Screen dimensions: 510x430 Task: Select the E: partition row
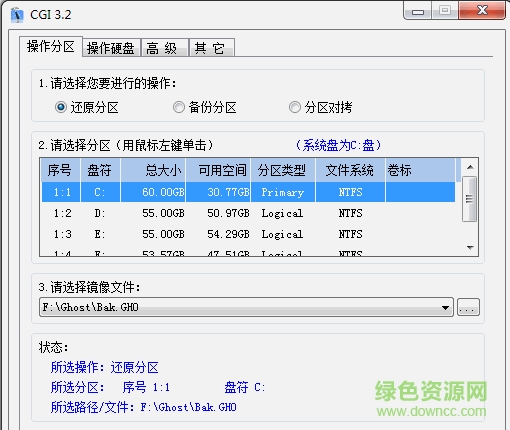[248, 234]
